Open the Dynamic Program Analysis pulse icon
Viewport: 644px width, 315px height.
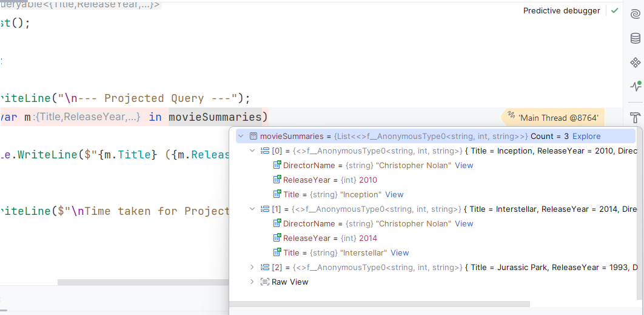pos(636,86)
